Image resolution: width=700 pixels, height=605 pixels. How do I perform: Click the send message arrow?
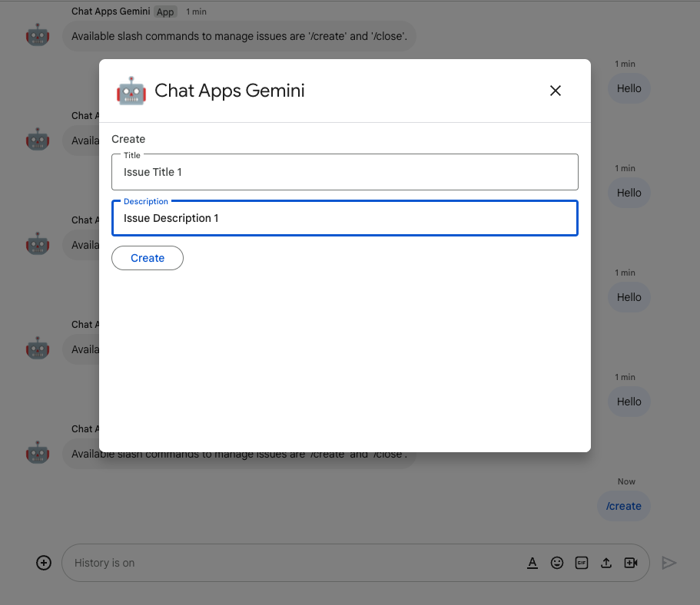coord(669,563)
